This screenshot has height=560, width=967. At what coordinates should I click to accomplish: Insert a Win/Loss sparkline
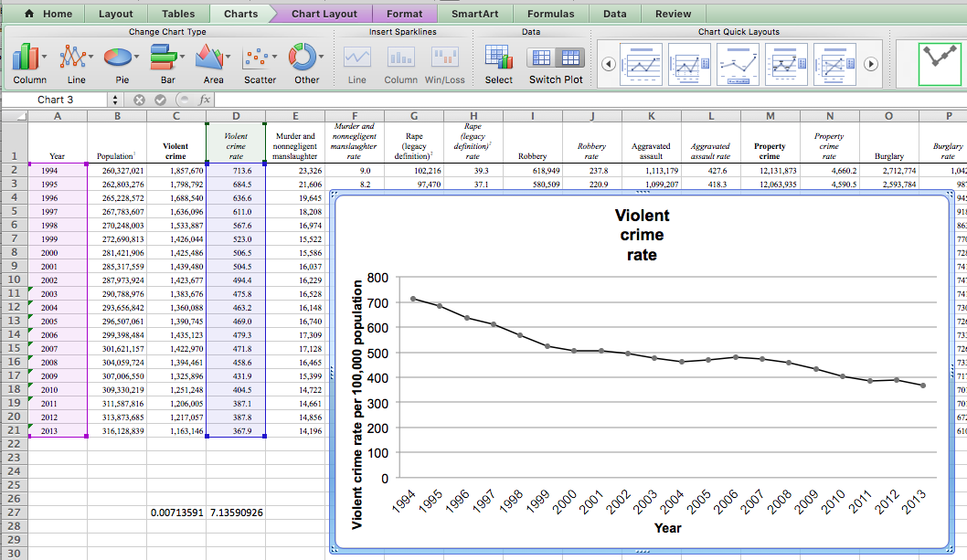pos(445,58)
